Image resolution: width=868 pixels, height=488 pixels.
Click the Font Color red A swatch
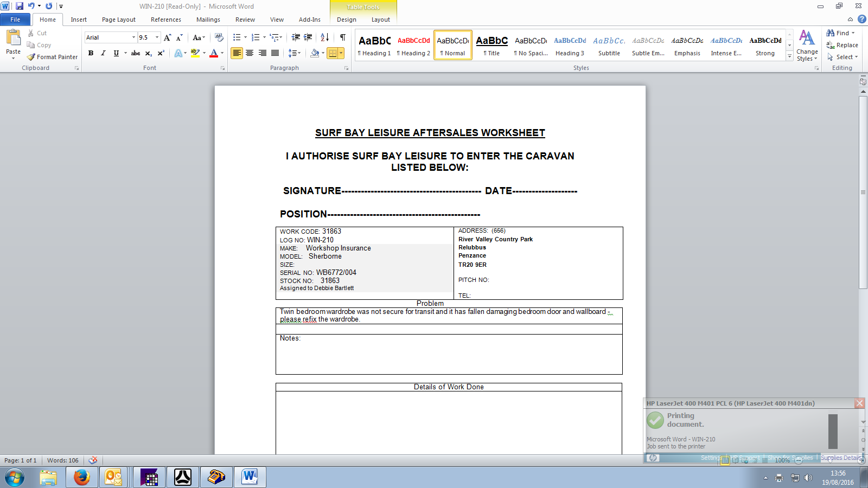(x=214, y=53)
